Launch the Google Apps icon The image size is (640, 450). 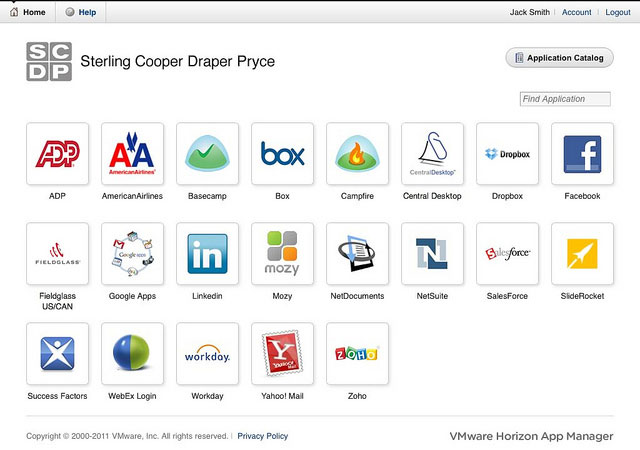click(x=133, y=254)
